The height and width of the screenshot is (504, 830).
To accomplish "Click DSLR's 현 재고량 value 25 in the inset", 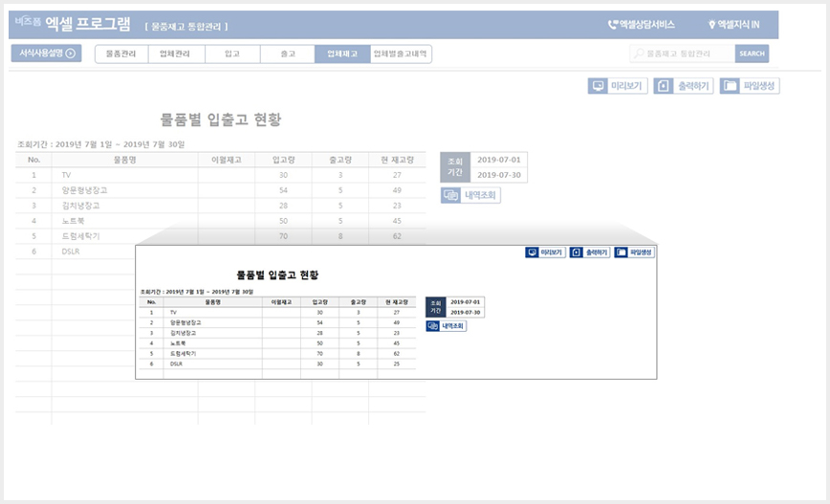I will (x=397, y=364).
